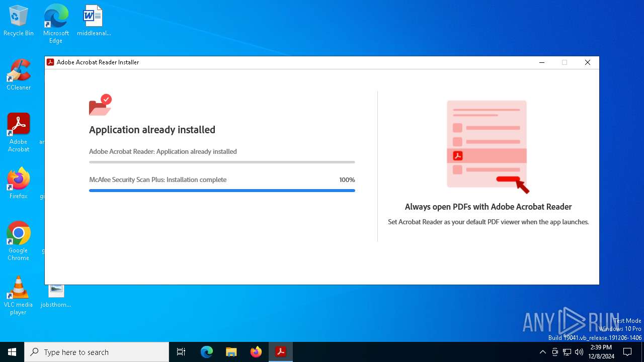Image resolution: width=644 pixels, height=362 pixels.
Task: Click the taskbar search box
Action: (97, 352)
